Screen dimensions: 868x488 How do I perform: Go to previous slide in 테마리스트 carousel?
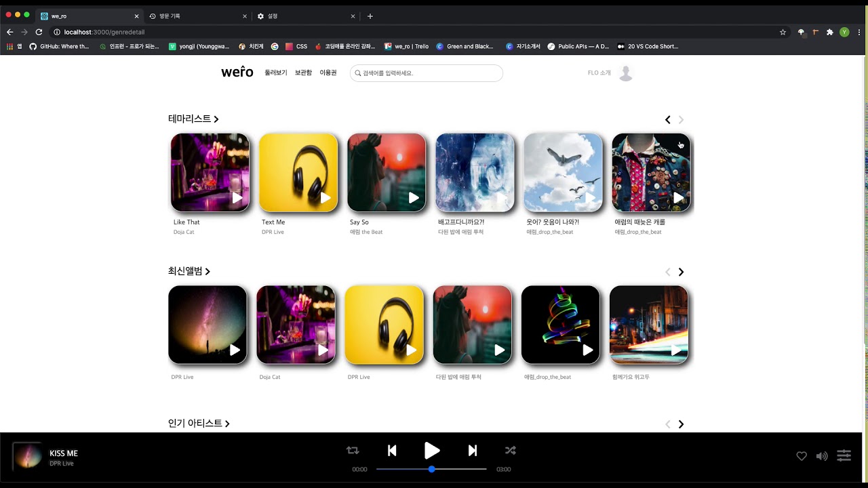point(667,120)
